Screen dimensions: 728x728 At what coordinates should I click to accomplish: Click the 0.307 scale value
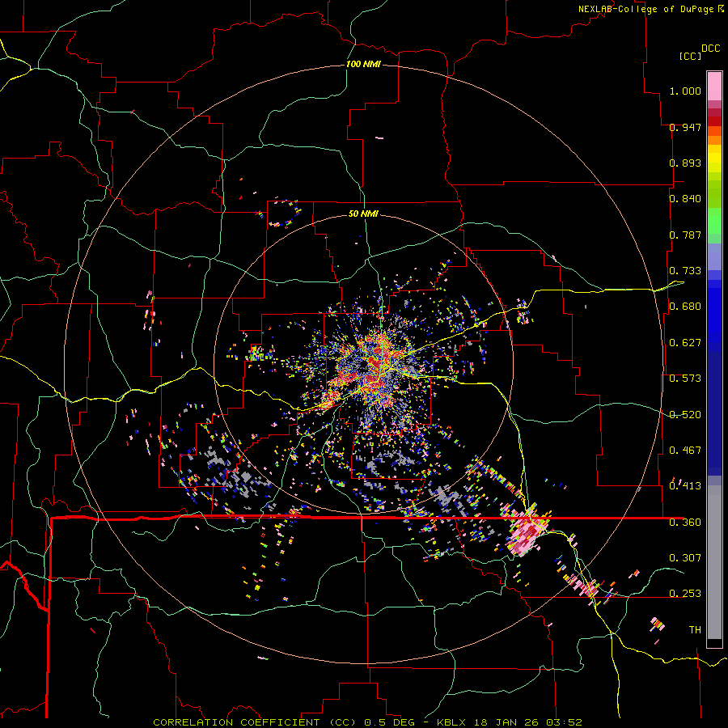tap(685, 558)
